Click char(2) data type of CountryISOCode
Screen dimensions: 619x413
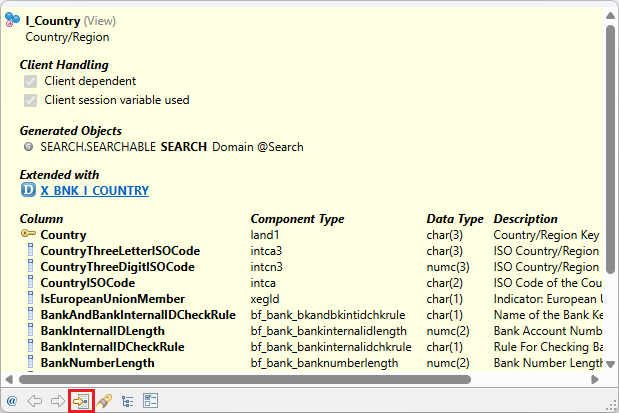(x=445, y=283)
